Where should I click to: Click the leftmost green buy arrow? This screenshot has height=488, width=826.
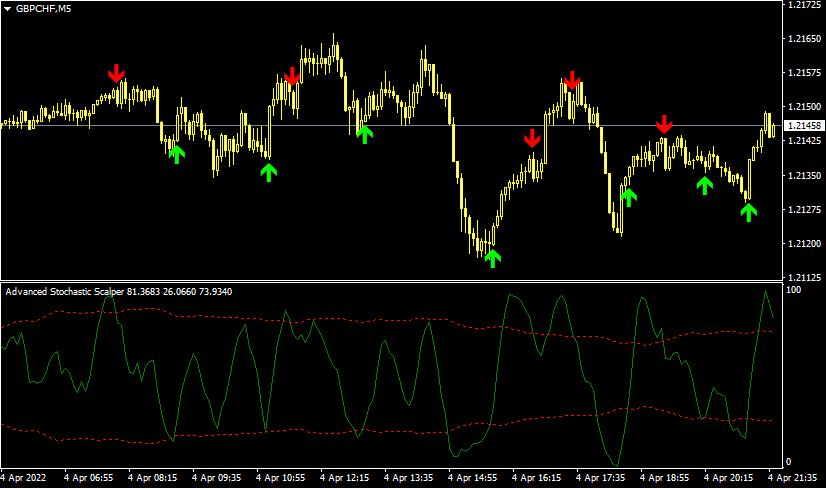tap(176, 153)
